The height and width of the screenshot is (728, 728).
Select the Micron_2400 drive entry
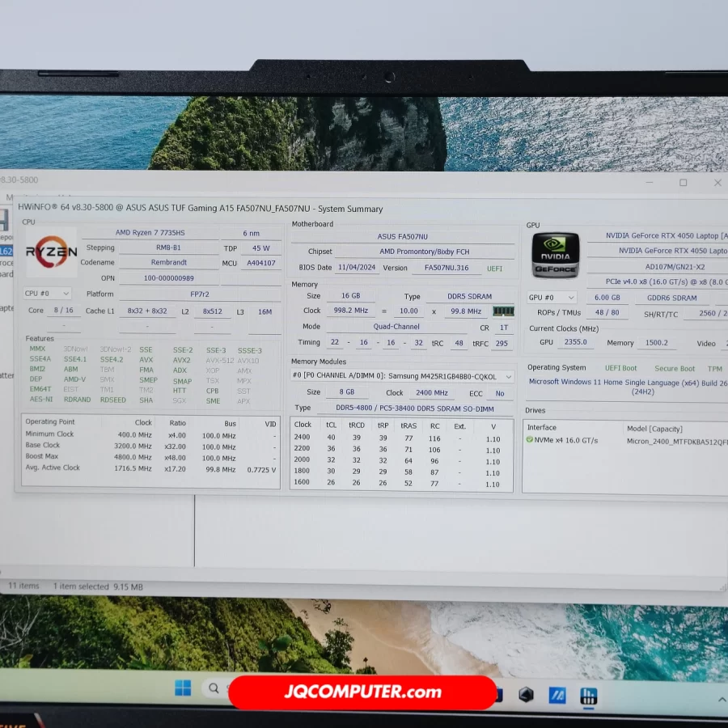(x=676, y=441)
